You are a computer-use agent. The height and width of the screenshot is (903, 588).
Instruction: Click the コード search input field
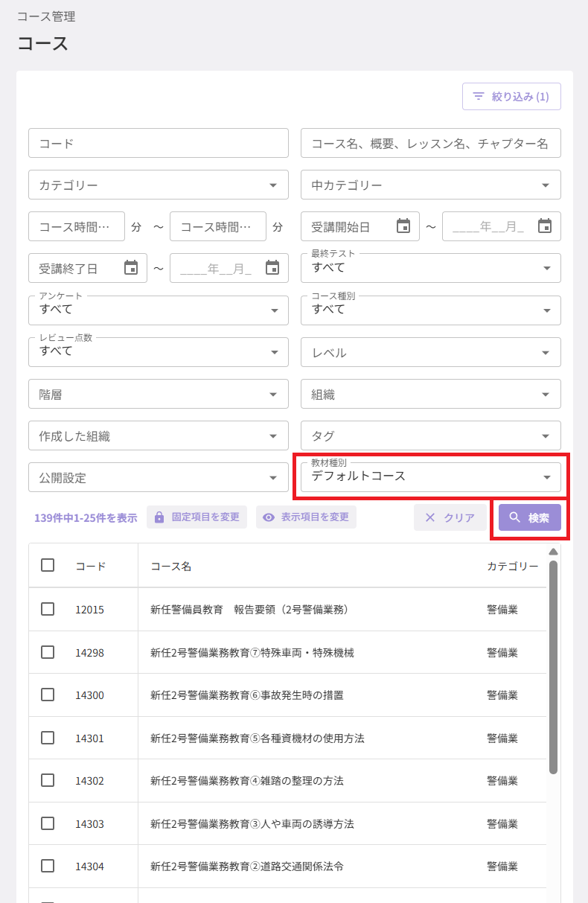pyautogui.click(x=159, y=143)
